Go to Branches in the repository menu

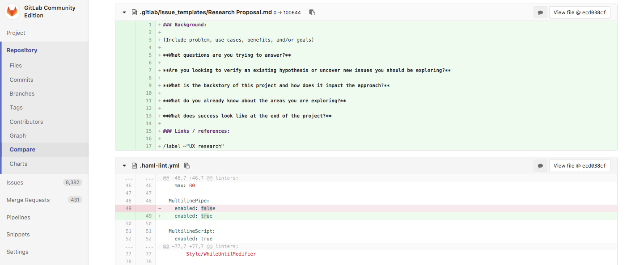(22, 94)
